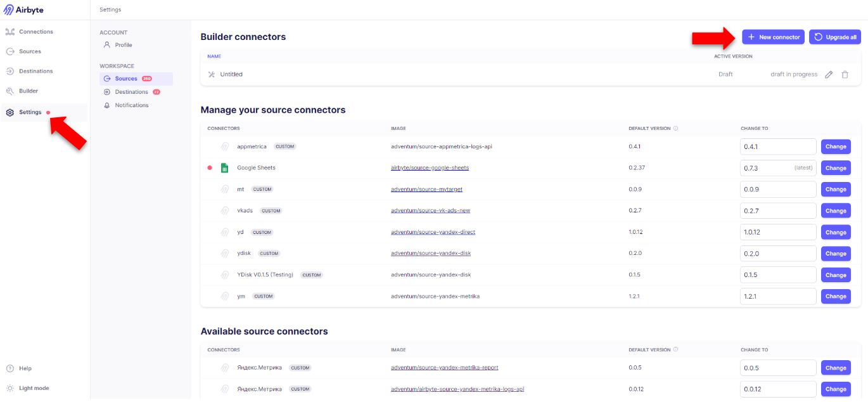The width and height of the screenshot is (868, 402).
Task: Click the yd connector icon
Action: pos(224,232)
